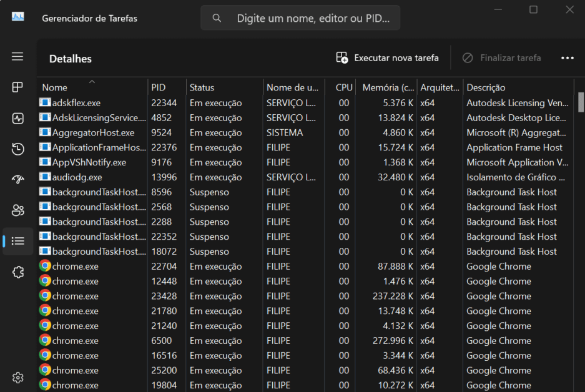
Task: Click the backgroundTaskHost icon for PID 8596
Action: coord(45,192)
